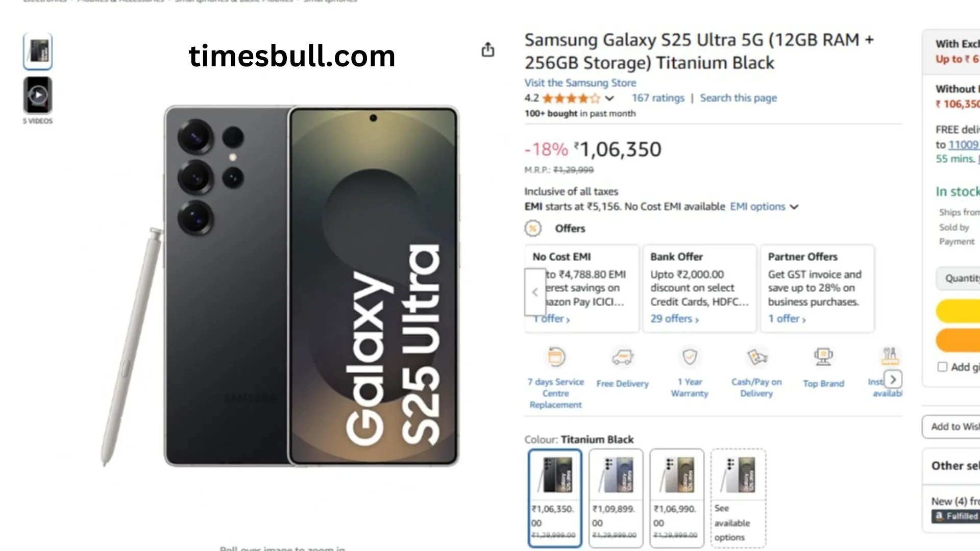
Task: Expand EMI options dropdown
Action: 794,207
